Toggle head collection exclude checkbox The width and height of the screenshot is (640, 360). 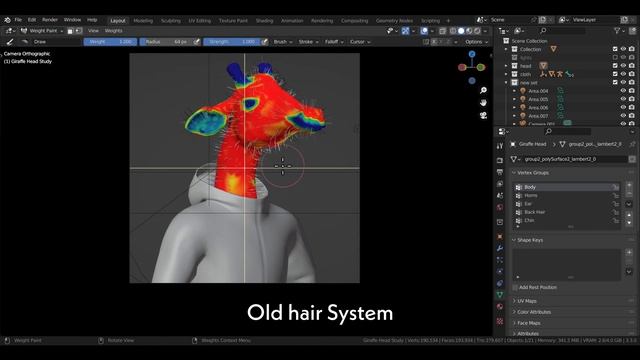[x=615, y=66]
